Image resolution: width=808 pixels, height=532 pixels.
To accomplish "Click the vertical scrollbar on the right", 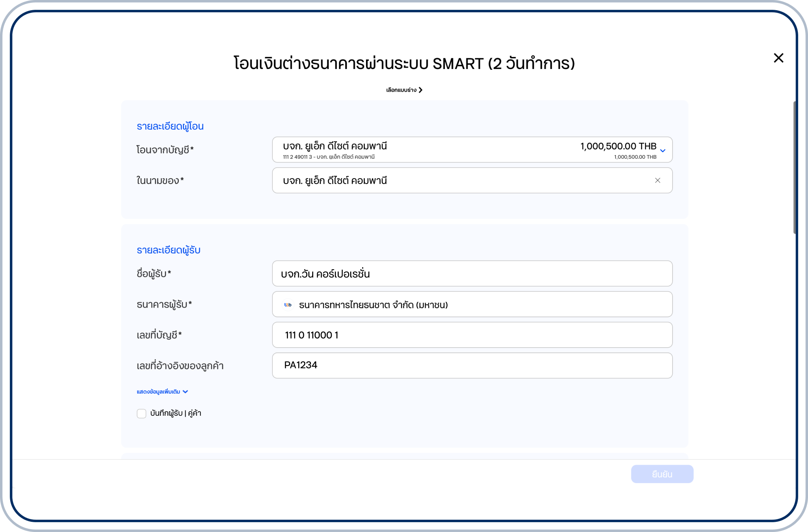I will click(x=794, y=167).
